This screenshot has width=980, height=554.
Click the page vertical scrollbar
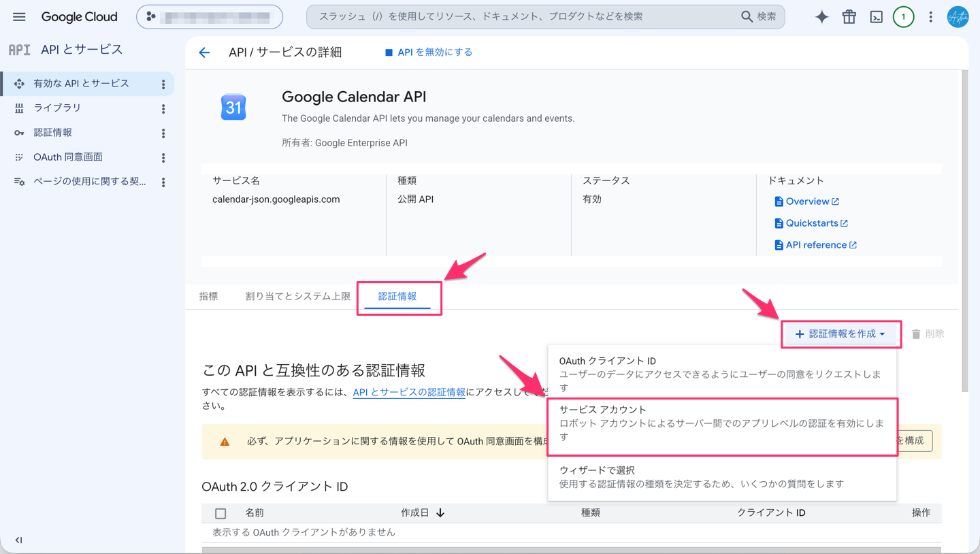coord(964,230)
